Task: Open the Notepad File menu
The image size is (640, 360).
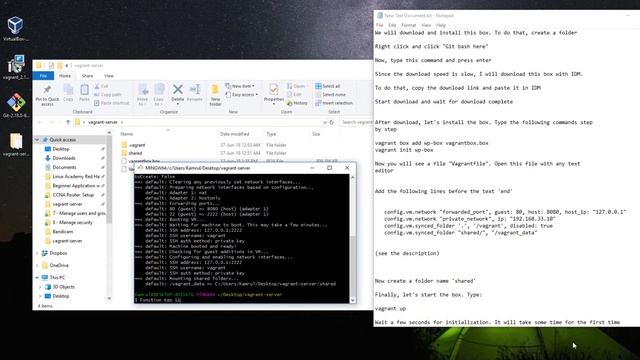Action: click(380, 25)
